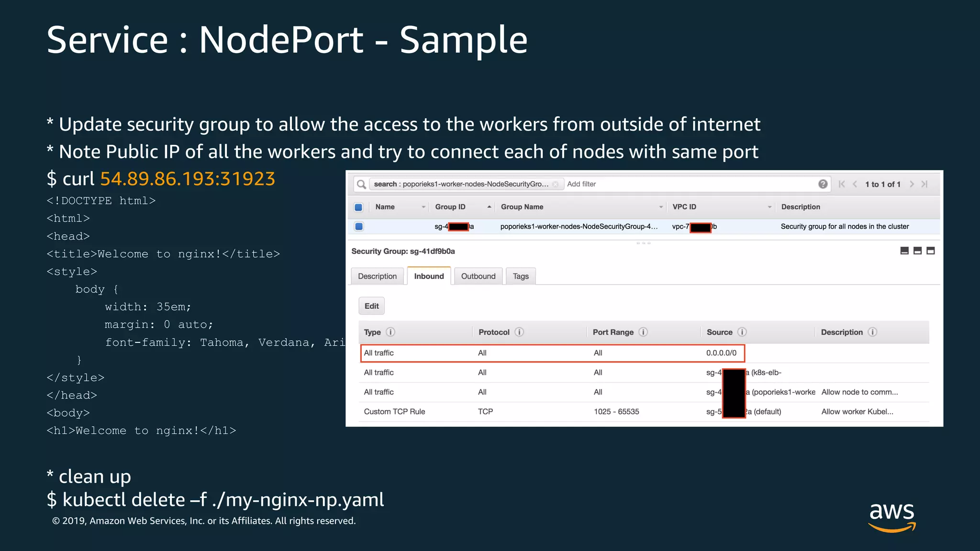The width and height of the screenshot is (980, 551).
Task: Click the Edit inbound rules button
Action: tap(371, 306)
